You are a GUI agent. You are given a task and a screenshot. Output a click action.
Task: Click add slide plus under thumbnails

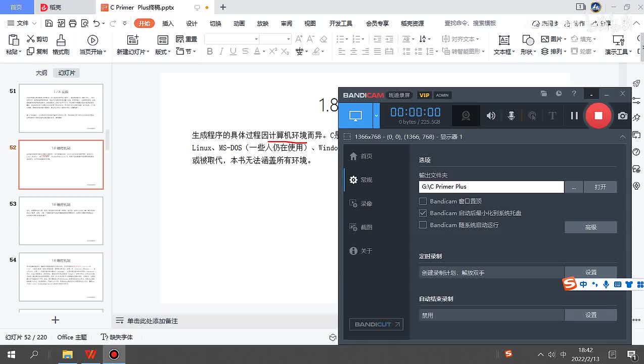[56, 320]
